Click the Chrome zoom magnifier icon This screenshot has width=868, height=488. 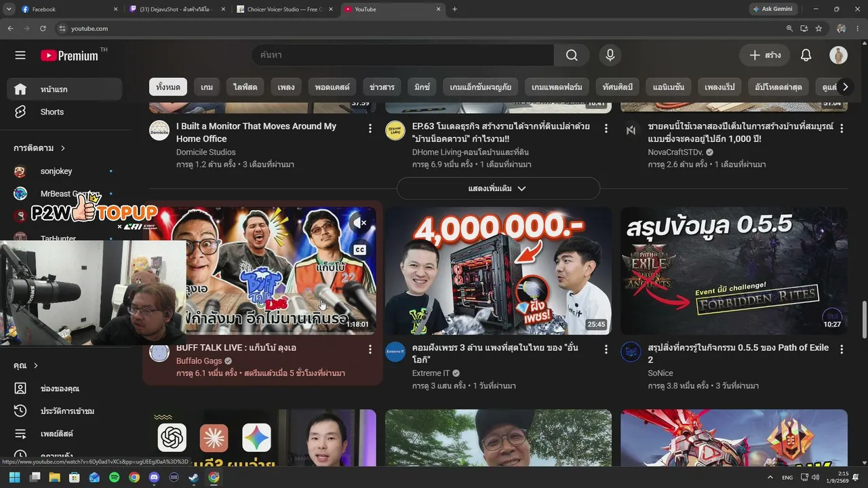point(789,28)
